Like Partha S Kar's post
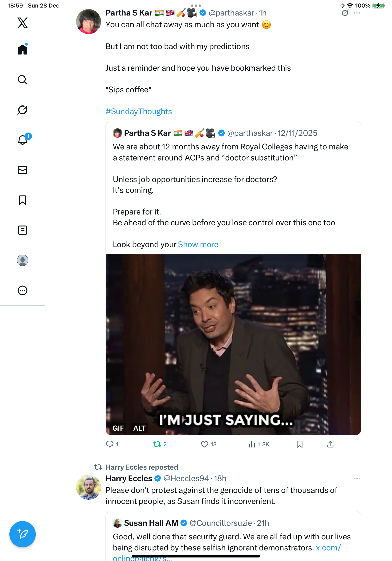The width and height of the screenshot is (392, 561). pyautogui.click(x=204, y=444)
